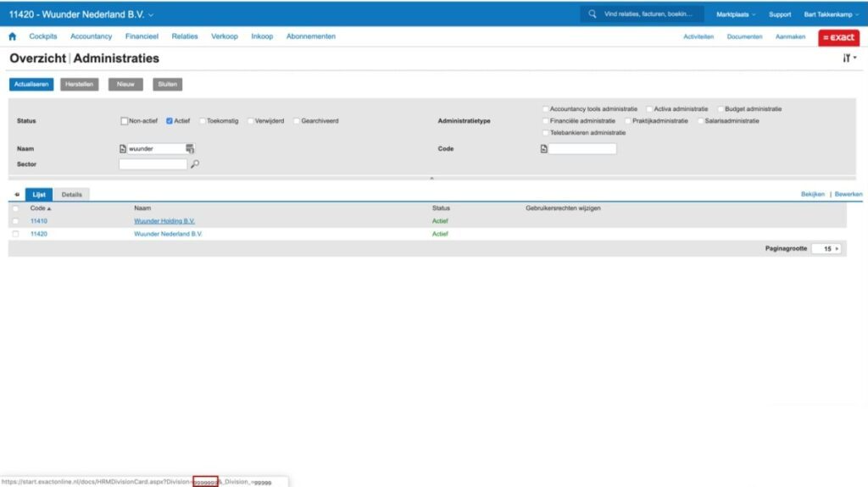This screenshot has height=487, width=868.
Task: Open the Support link
Action: pyautogui.click(x=780, y=14)
